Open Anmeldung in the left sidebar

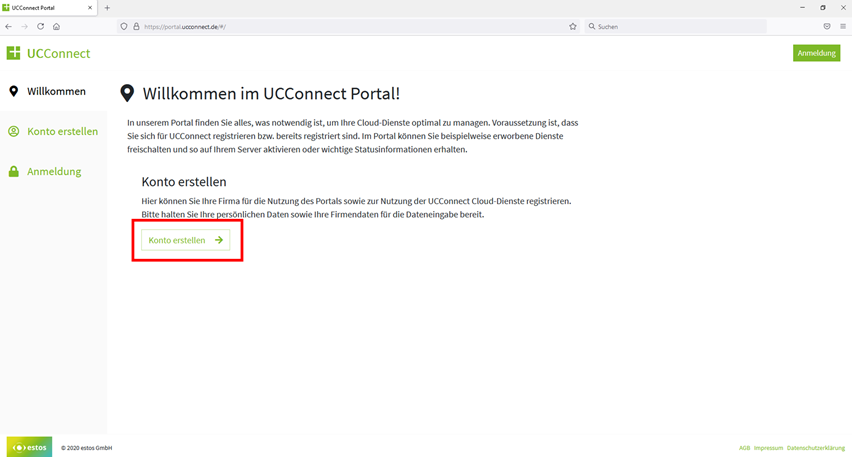click(54, 171)
